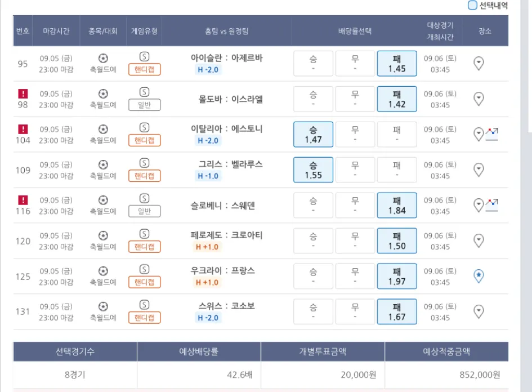The height and width of the screenshot is (392, 532).
Task: Click the red alert icon on match 116
Action: [x=23, y=200]
